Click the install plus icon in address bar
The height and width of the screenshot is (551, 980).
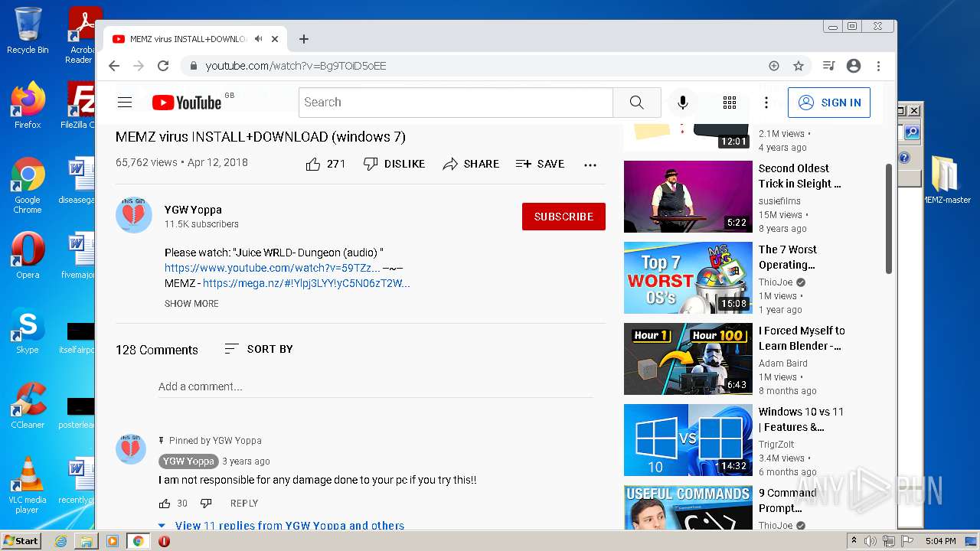click(x=774, y=66)
